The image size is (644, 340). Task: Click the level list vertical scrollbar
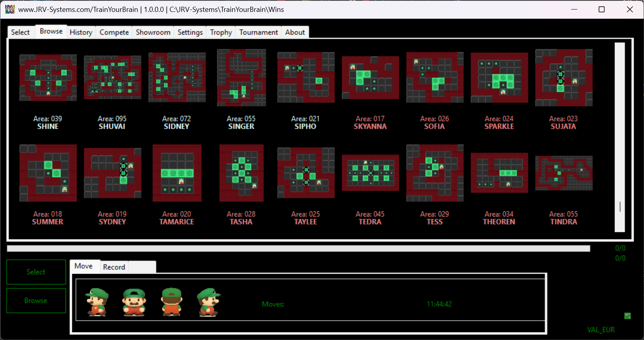click(620, 137)
